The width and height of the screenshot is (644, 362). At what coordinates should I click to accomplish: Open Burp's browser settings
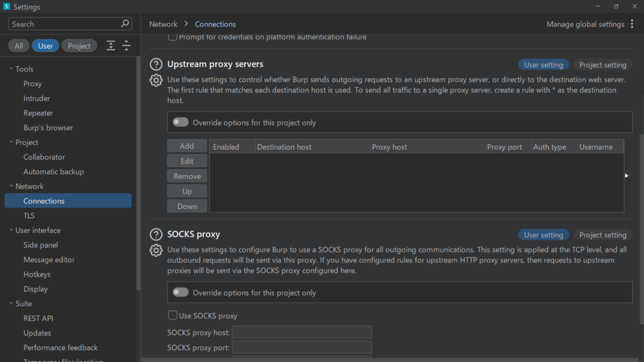[x=48, y=128]
